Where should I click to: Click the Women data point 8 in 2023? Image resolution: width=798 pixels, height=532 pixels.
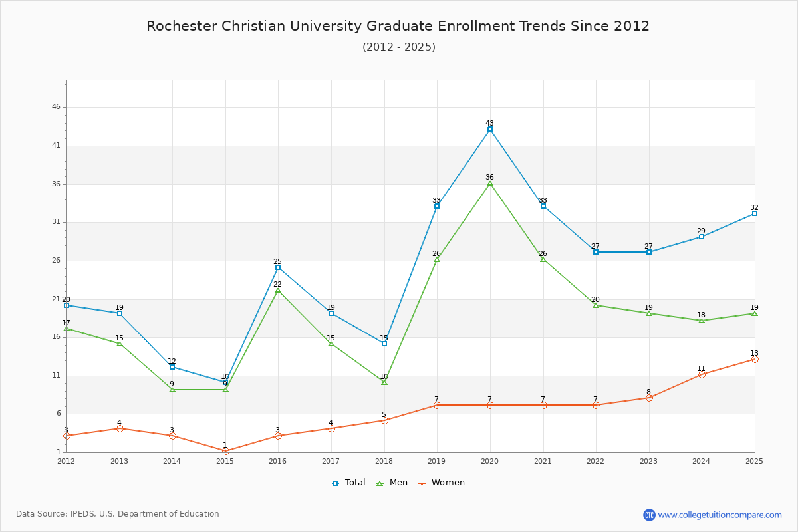point(649,398)
